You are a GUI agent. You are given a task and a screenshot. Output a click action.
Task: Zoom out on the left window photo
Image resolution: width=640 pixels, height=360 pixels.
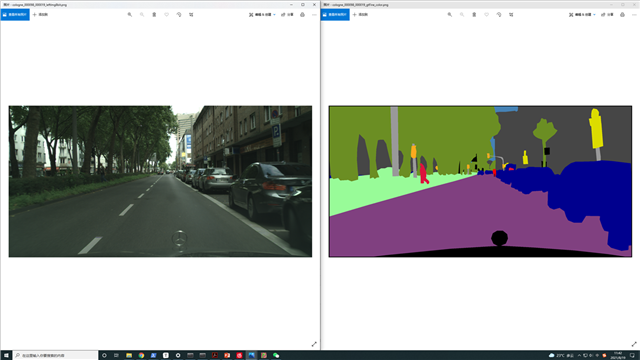142,15
